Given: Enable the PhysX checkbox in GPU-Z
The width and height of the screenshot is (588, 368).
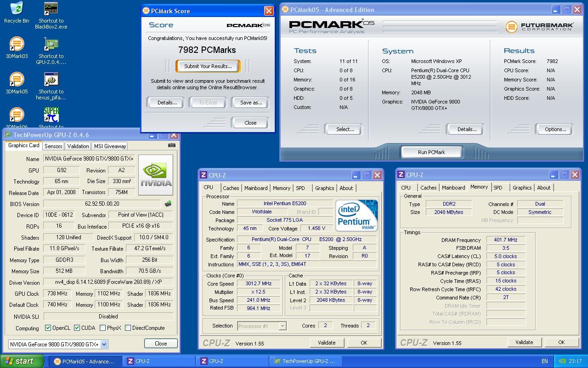Looking at the screenshot, I should tap(102, 328).
